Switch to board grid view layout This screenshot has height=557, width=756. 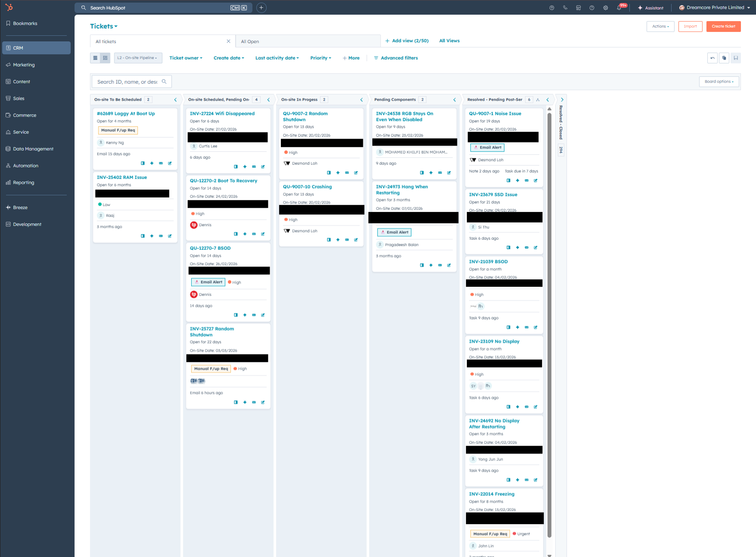105,58
